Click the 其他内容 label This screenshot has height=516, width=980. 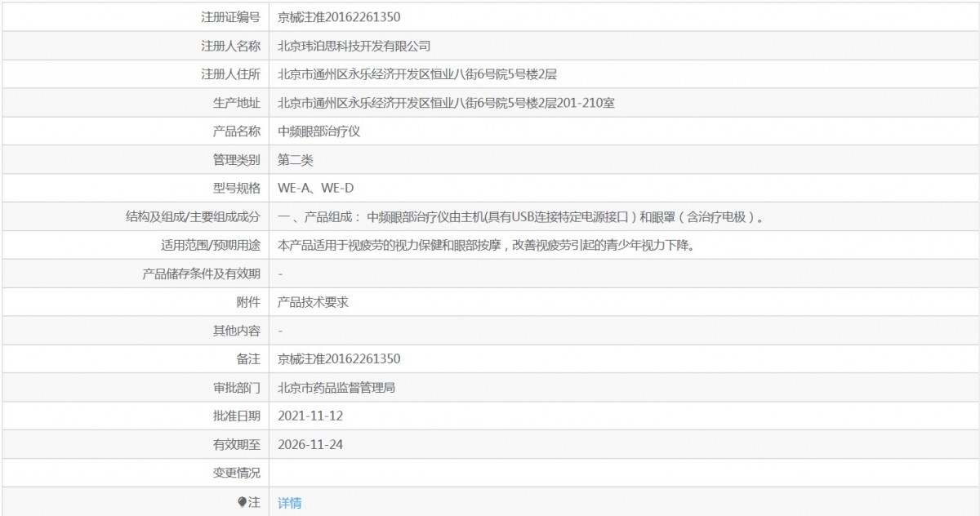point(236,331)
